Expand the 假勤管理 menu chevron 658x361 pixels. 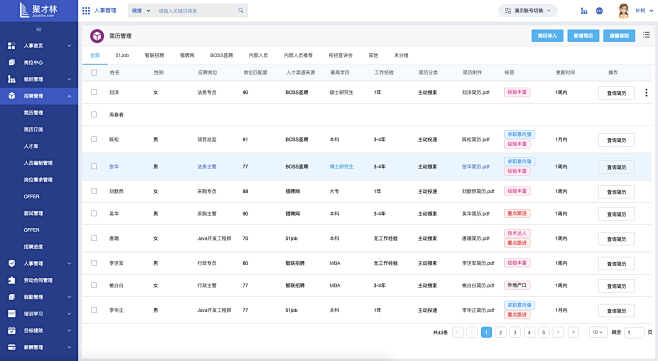coord(69,297)
